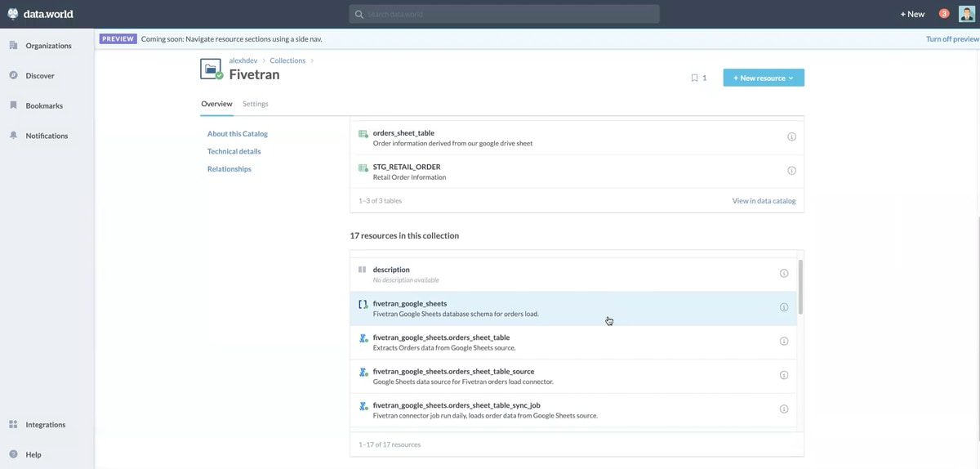Click the Fivetran collection folder icon
Image resolution: width=980 pixels, height=469 pixels.
211,69
